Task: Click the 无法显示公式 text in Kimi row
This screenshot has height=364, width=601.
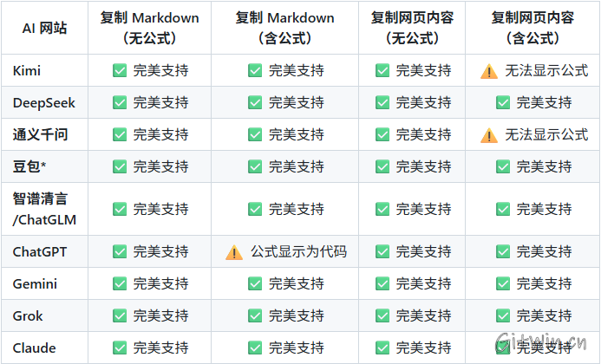Action: (x=546, y=71)
